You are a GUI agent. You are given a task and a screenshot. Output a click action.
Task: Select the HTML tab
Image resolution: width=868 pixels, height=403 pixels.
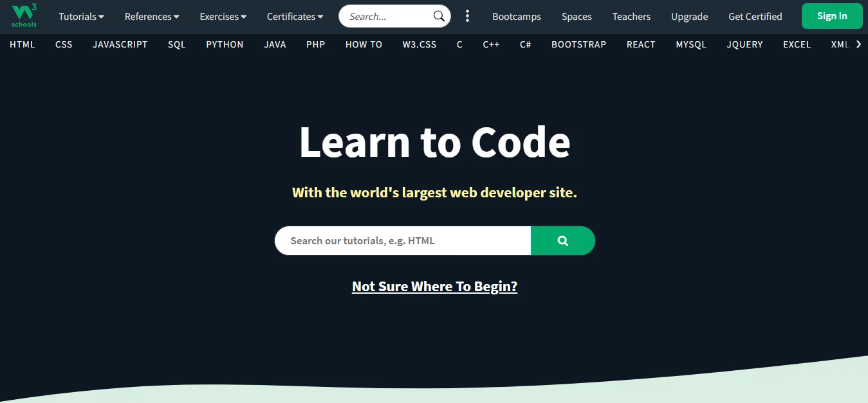(22, 44)
